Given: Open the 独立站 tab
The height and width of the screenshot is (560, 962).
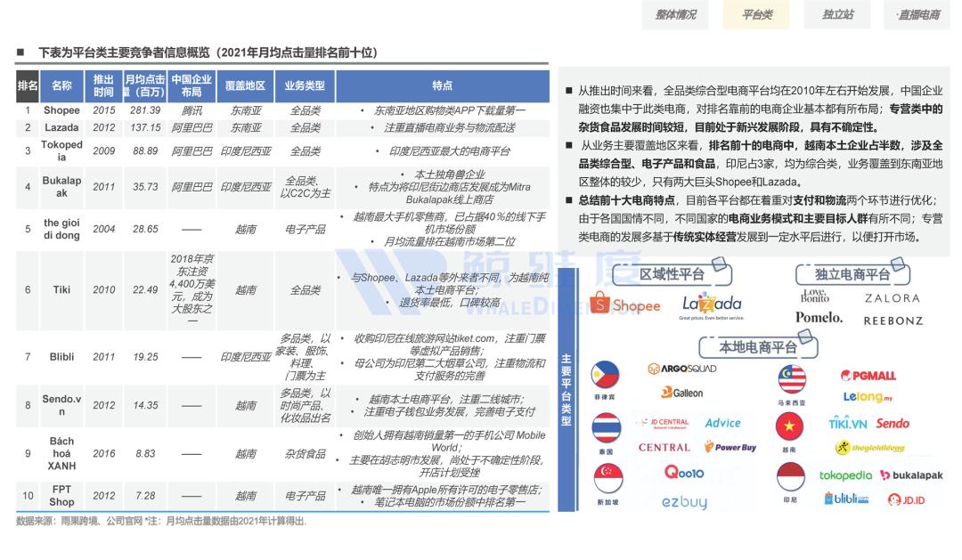Looking at the screenshot, I should (x=837, y=15).
